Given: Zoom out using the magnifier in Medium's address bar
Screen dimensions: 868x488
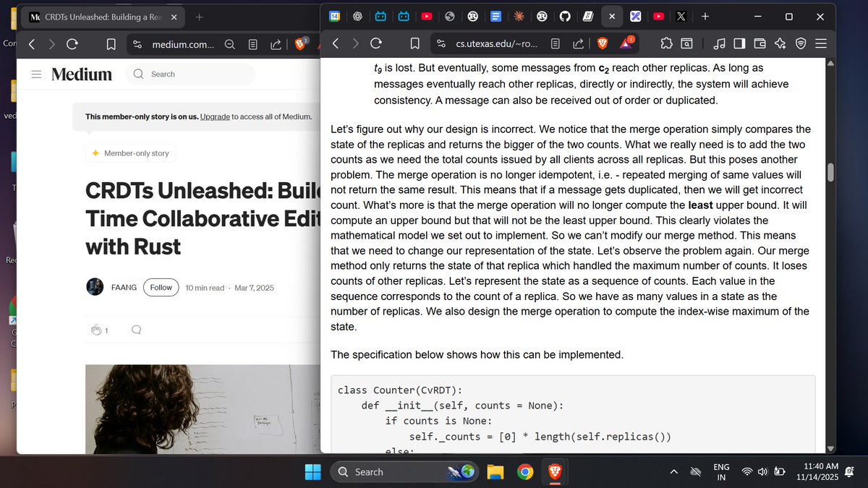Looking at the screenshot, I should pos(230,44).
